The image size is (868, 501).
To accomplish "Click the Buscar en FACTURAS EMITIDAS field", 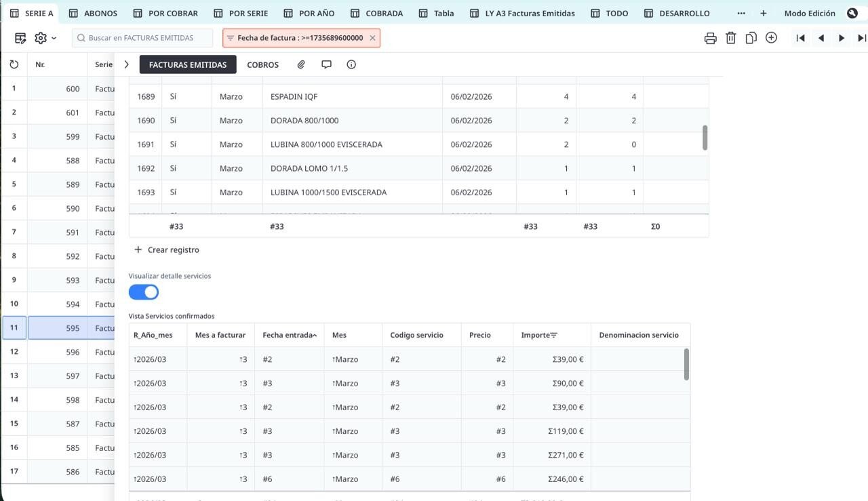I will pyautogui.click(x=144, y=38).
